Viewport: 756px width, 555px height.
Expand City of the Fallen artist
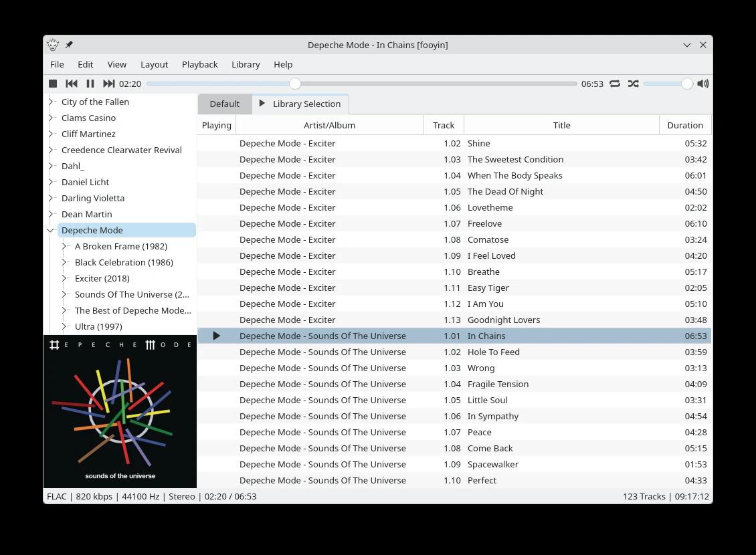(50, 102)
